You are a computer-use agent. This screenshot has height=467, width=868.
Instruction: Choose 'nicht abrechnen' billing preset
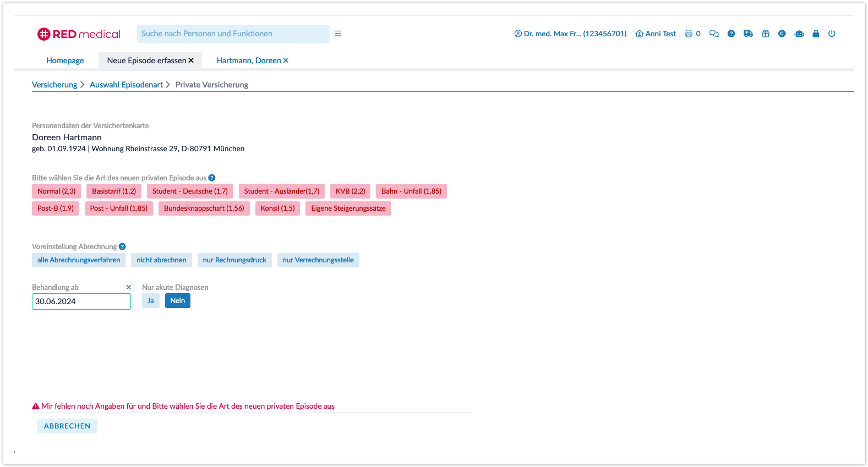(x=161, y=260)
